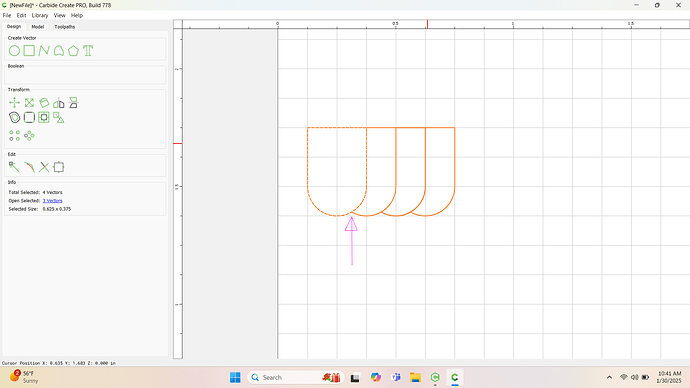Select the Text creation tool
The image size is (690, 388).
[88, 51]
